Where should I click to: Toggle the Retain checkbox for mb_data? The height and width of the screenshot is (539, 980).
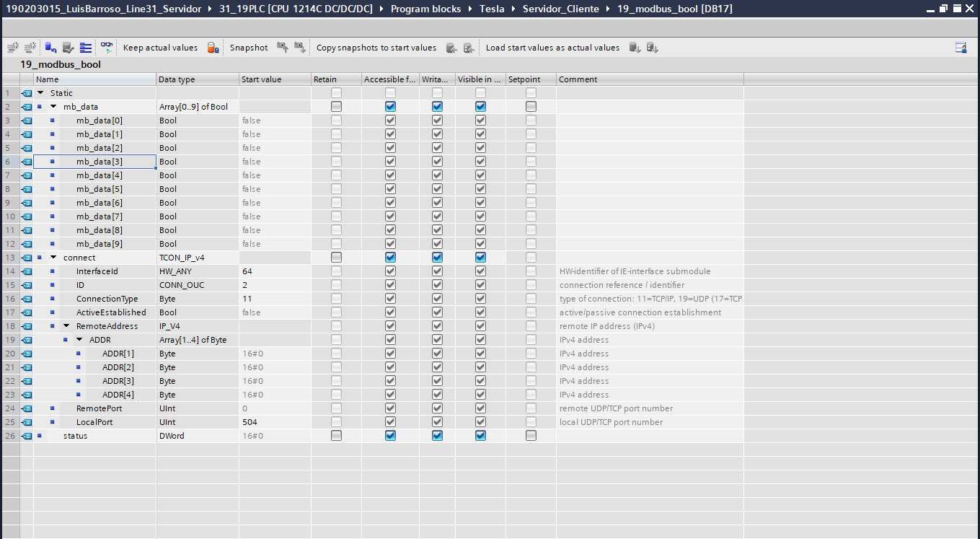pos(336,107)
